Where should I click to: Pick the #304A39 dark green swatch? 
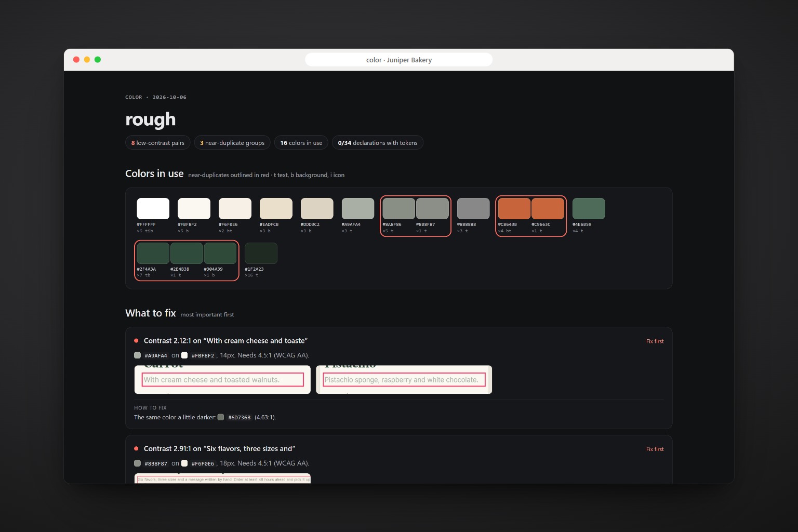pyautogui.click(x=220, y=253)
